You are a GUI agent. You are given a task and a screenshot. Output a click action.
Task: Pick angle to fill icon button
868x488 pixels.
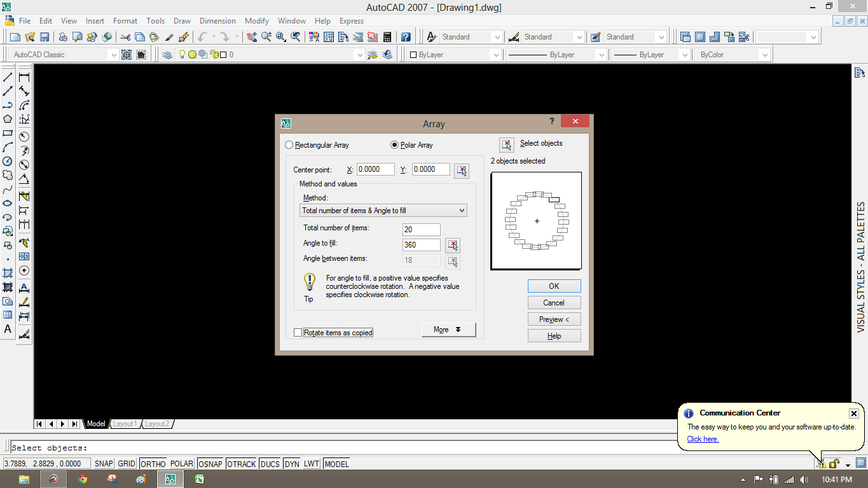452,245
